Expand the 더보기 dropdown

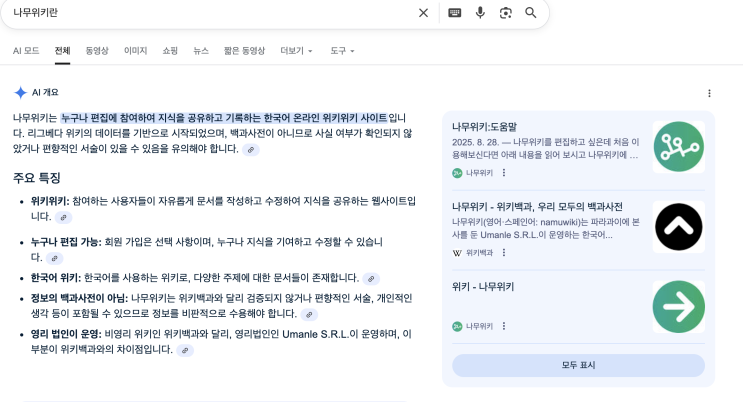pos(296,51)
